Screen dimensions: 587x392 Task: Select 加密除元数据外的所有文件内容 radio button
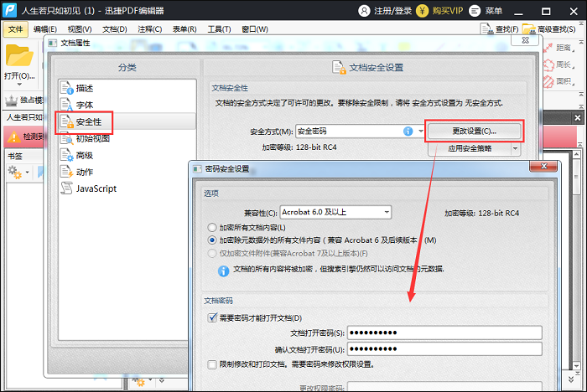point(212,240)
